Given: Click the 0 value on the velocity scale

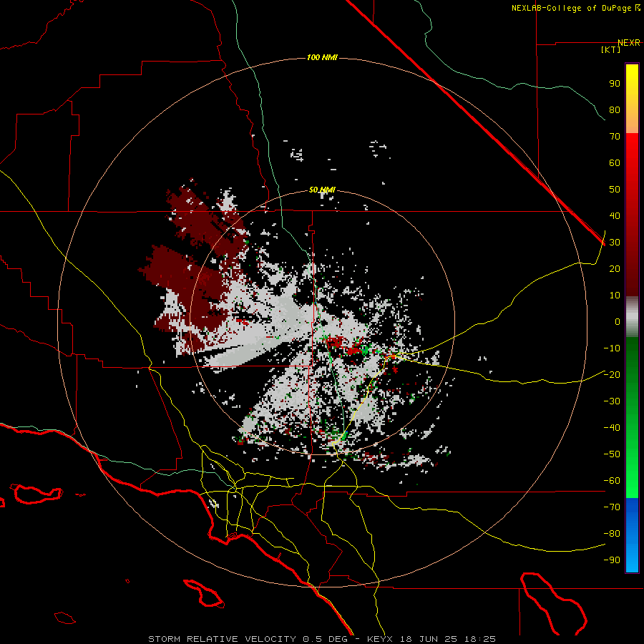Looking at the screenshot, I should pos(618,321).
